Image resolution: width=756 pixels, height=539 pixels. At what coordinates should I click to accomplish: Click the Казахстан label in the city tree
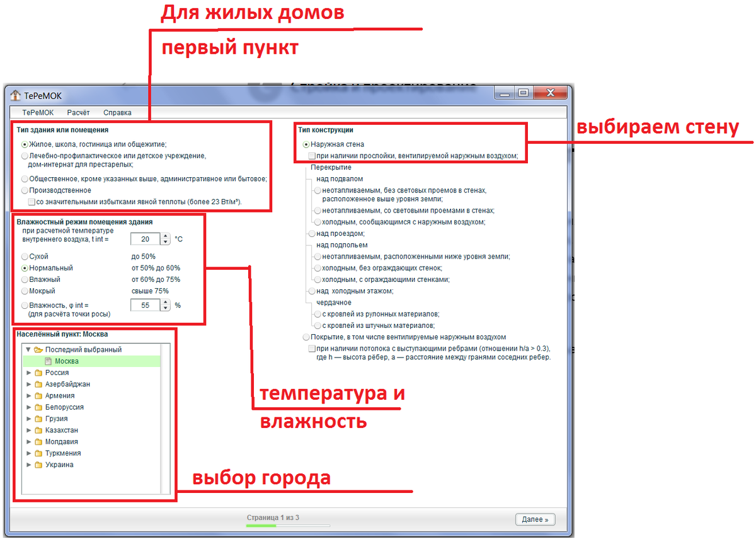click(x=62, y=430)
